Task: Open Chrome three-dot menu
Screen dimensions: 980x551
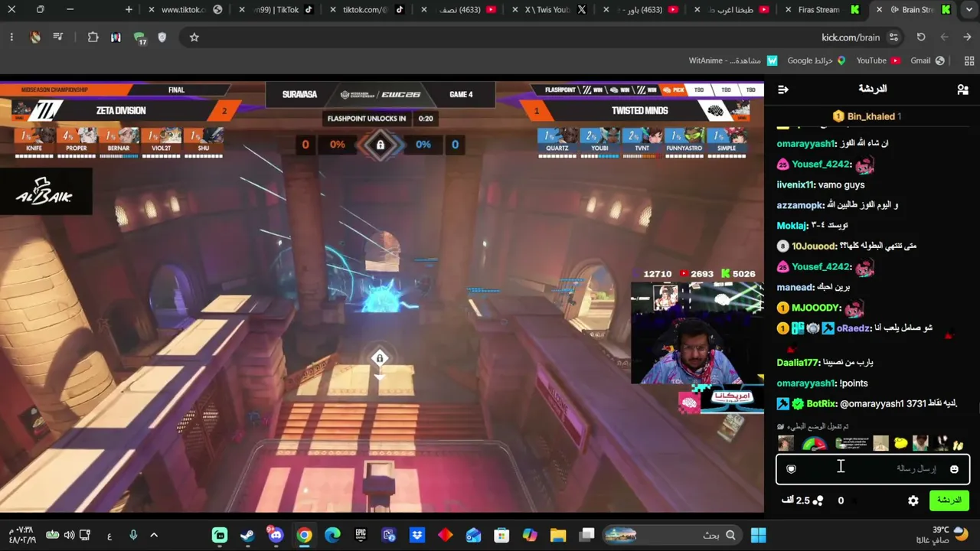Action: coord(11,37)
